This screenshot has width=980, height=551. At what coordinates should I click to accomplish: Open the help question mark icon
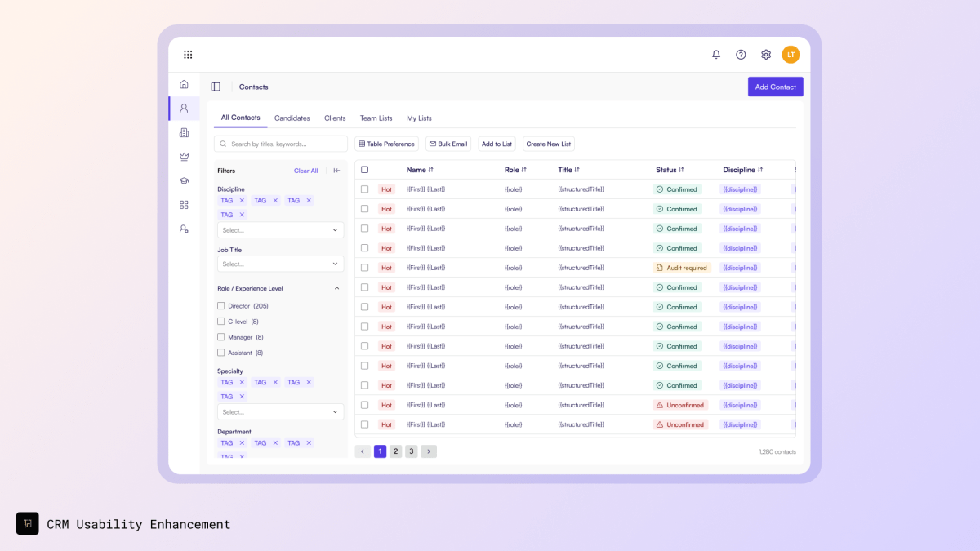(741, 54)
